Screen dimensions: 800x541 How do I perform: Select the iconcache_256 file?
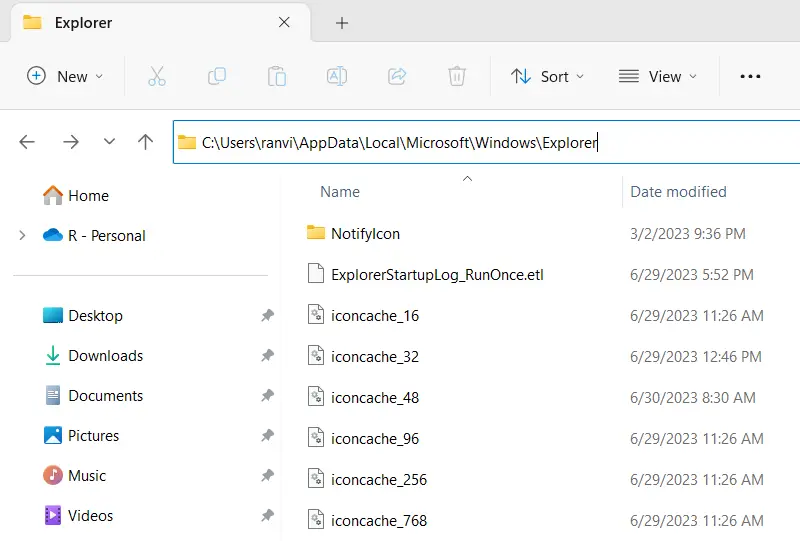click(x=379, y=479)
